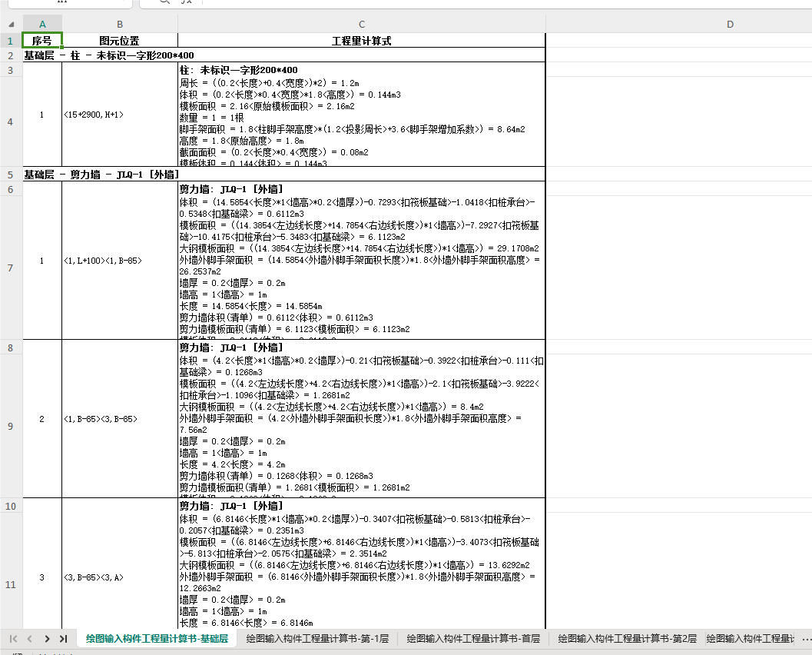Go to the previous sheet tab arrow
Viewport: 812px width, 655px height.
tap(29, 639)
